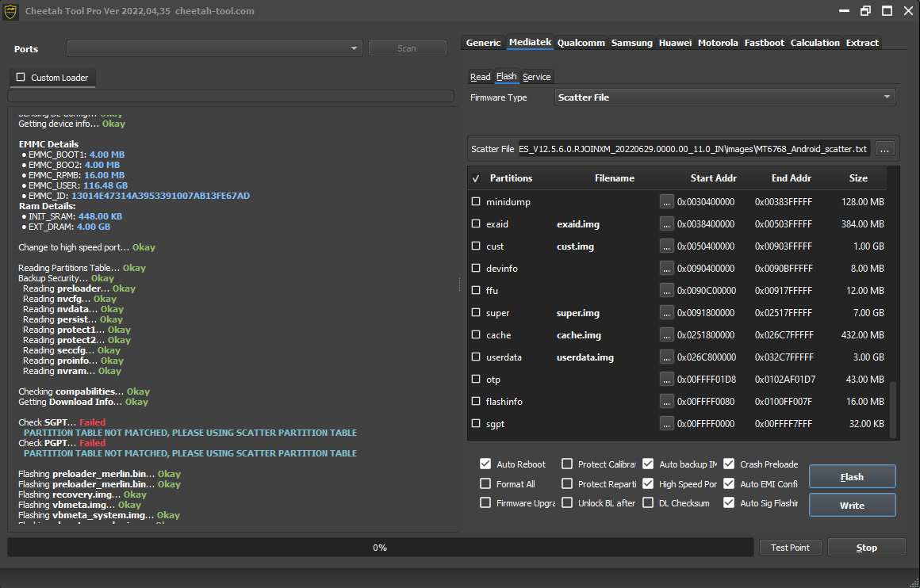This screenshot has height=588, width=920.
Task: Select the Read sub-tab
Action: [x=480, y=77]
